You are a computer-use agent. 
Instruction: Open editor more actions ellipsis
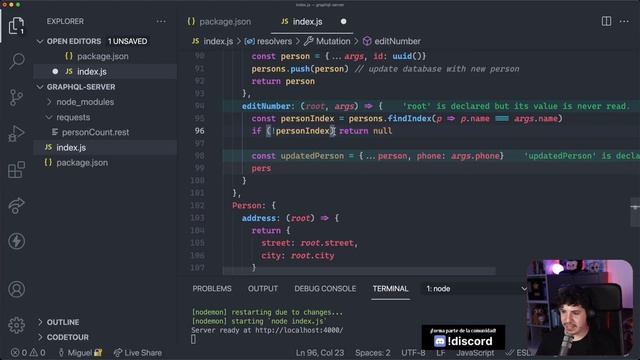coord(624,21)
